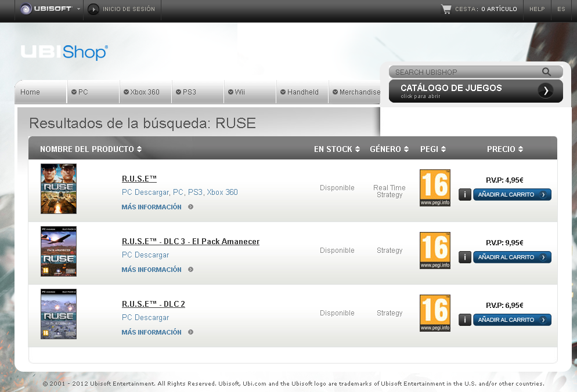Click info icon for 4,95€ R.U.S.E game
Viewport: 577px width, 392px height.
click(465, 194)
